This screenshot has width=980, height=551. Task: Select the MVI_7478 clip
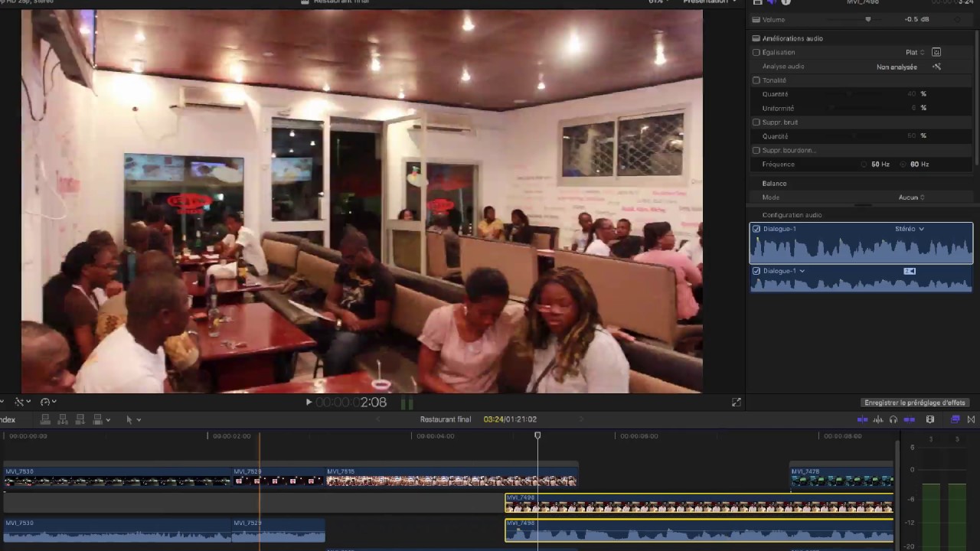tap(841, 476)
